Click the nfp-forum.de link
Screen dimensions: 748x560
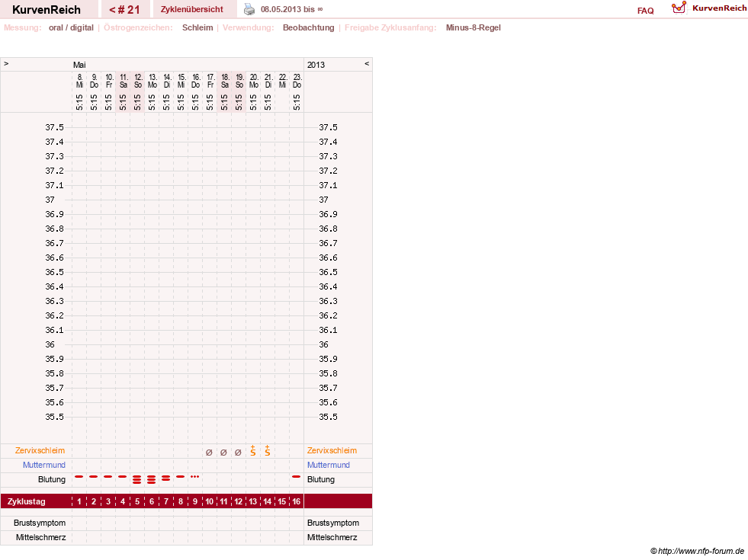click(x=697, y=552)
